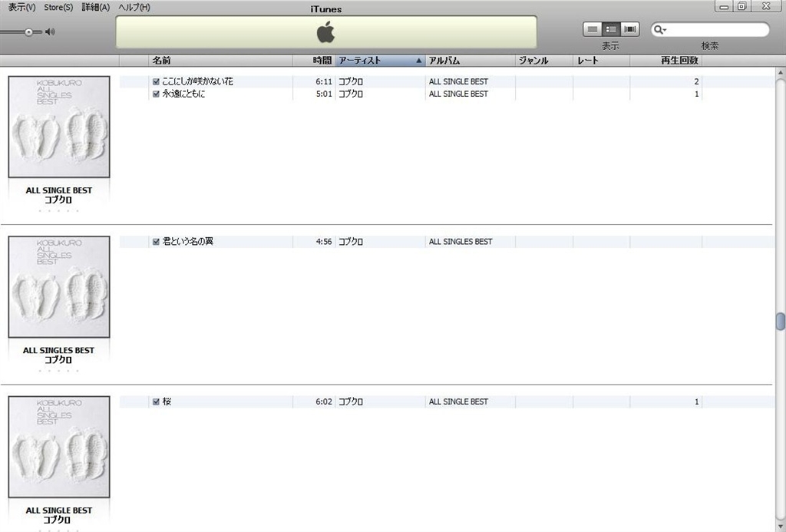The width and height of the screenshot is (786, 532).
Task: Sort by 時間 column header
Action: coord(314,61)
